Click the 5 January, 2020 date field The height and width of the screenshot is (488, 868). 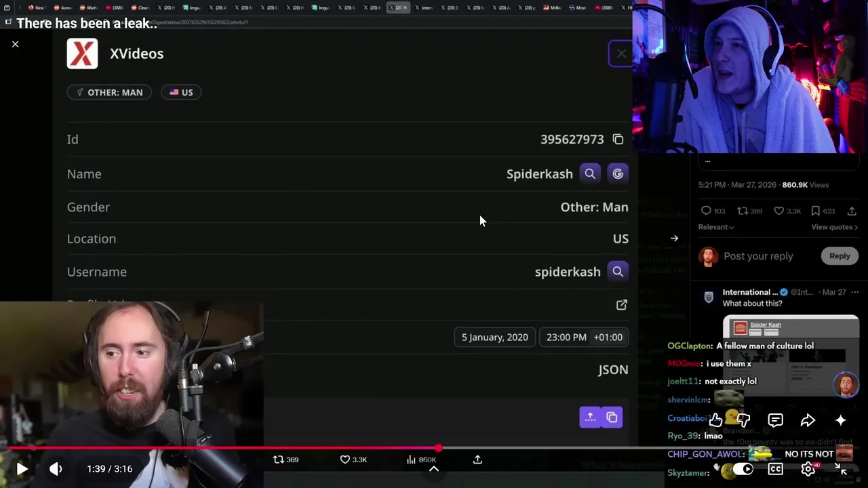tap(495, 337)
